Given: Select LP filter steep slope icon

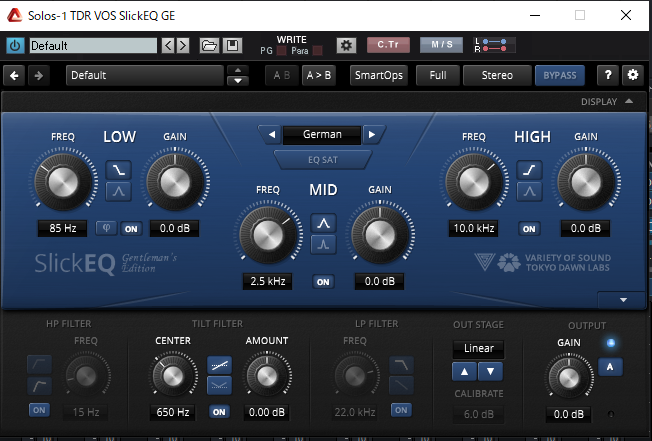Looking at the screenshot, I should tap(401, 365).
